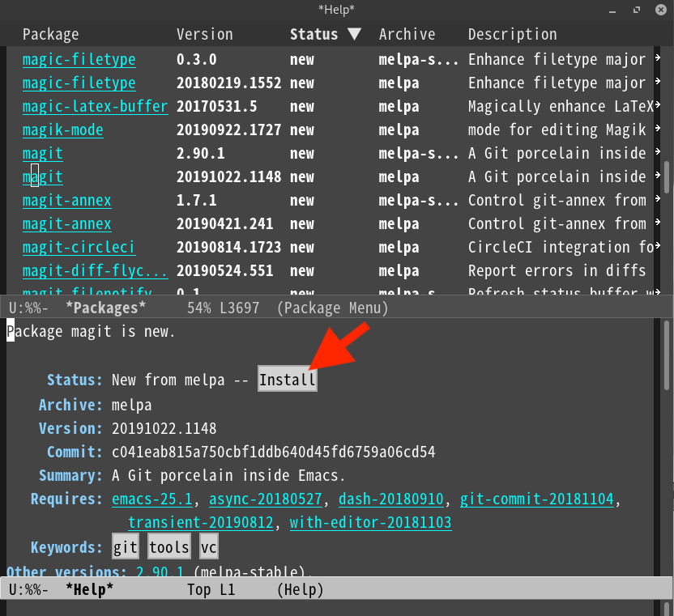Open the magit-circleci package link
The width and height of the screenshot is (674, 616).
pos(79,248)
